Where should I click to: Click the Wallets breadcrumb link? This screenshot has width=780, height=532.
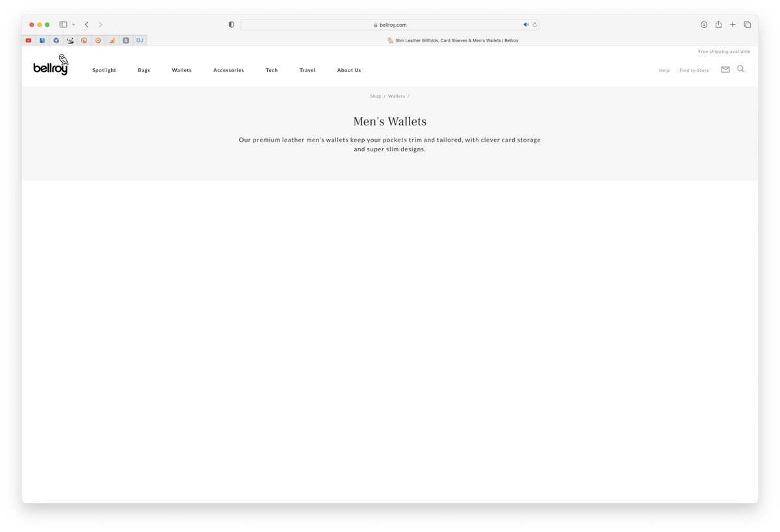click(x=396, y=96)
